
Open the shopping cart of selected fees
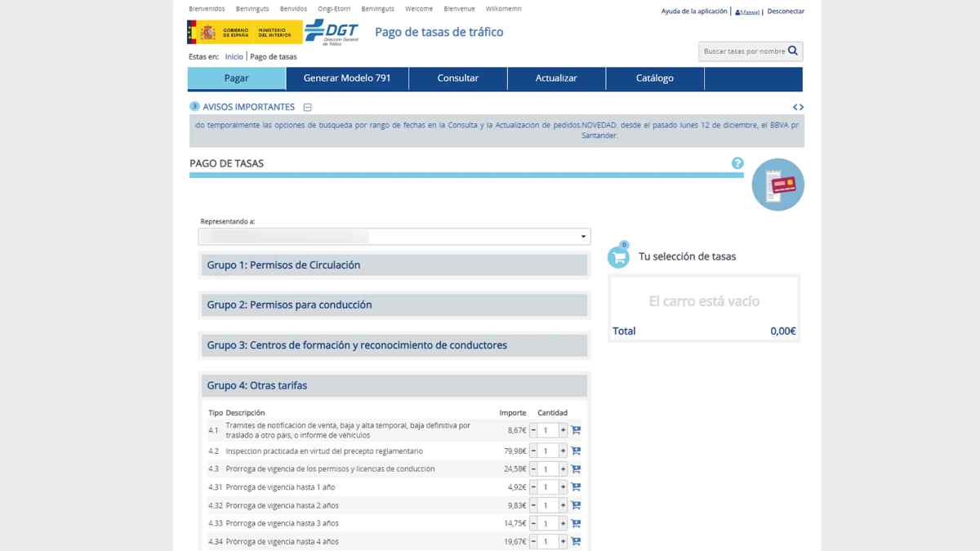click(618, 256)
